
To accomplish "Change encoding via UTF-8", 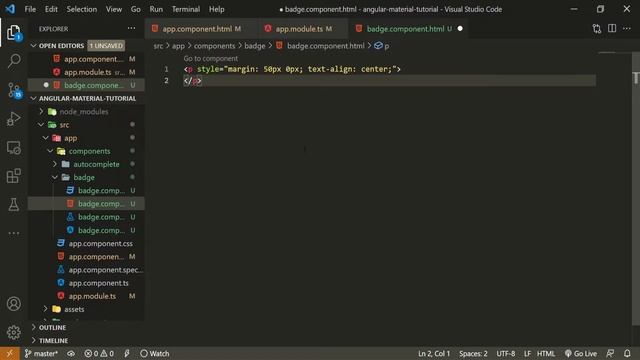I will 506,353.
